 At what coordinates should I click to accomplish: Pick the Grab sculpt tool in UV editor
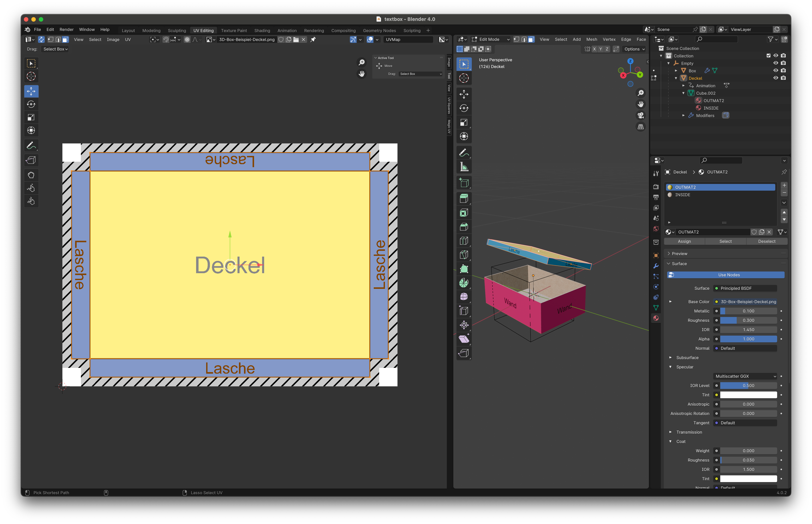[x=31, y=175]
